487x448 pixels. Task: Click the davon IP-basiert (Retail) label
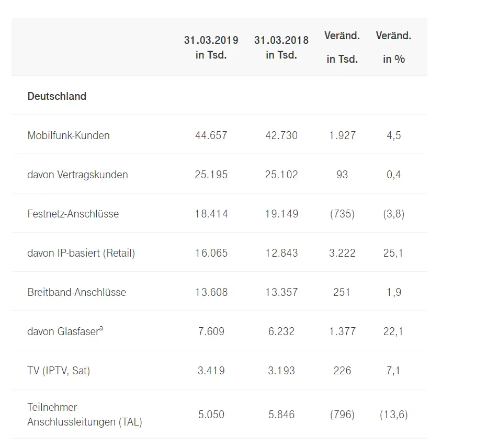81,253
